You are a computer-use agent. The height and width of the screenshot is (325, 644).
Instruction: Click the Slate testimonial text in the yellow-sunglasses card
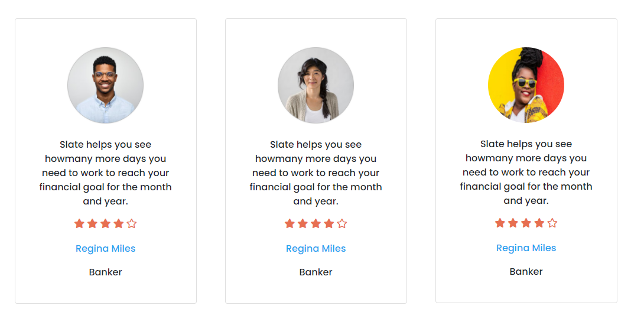(x=526, y=173)
